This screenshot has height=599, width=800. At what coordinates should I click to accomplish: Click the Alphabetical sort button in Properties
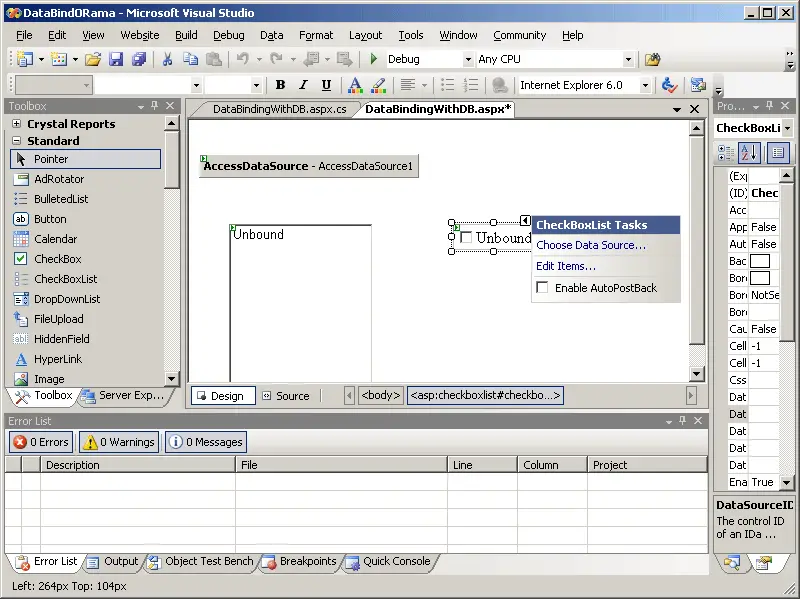pos(750,153)
